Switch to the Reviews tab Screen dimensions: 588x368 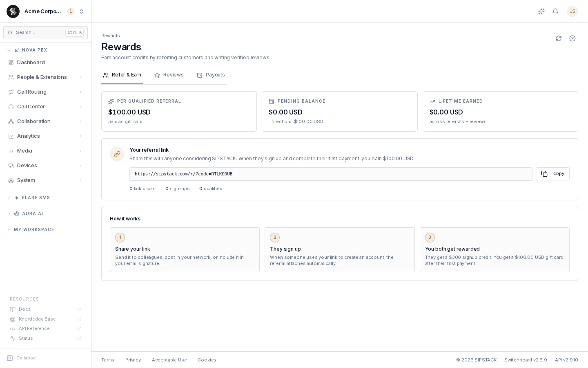(x=169, y=75)
